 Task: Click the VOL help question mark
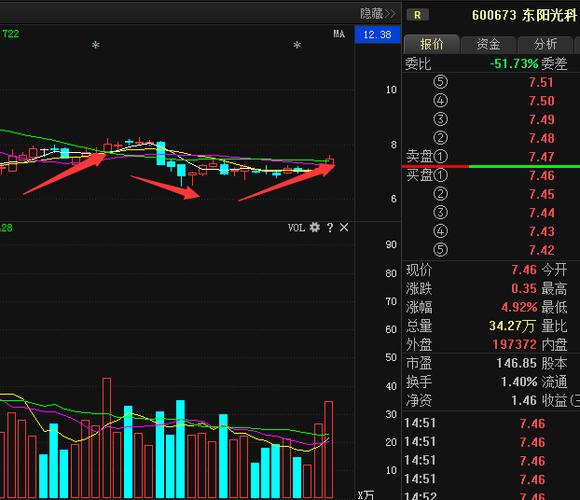tap(330, 227)
